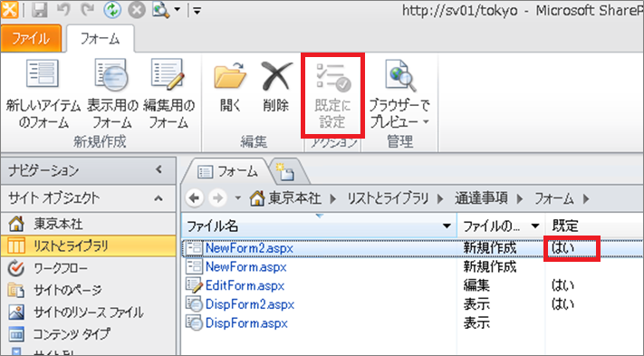Collapse the ナビゲーション pane
Screen dimensions: 644x356
tap(159, 169)
